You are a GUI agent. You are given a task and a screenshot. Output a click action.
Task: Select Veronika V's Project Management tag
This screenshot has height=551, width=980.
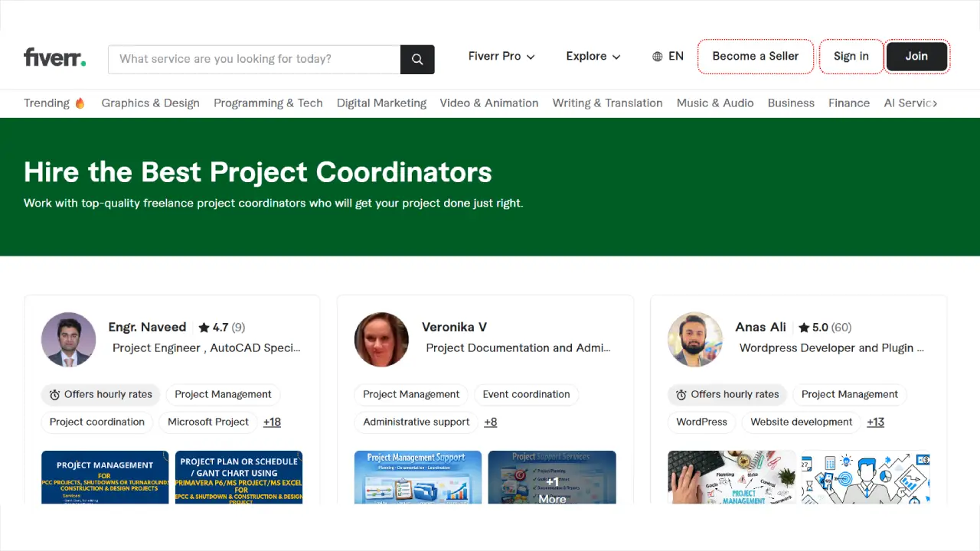(411, 395)
